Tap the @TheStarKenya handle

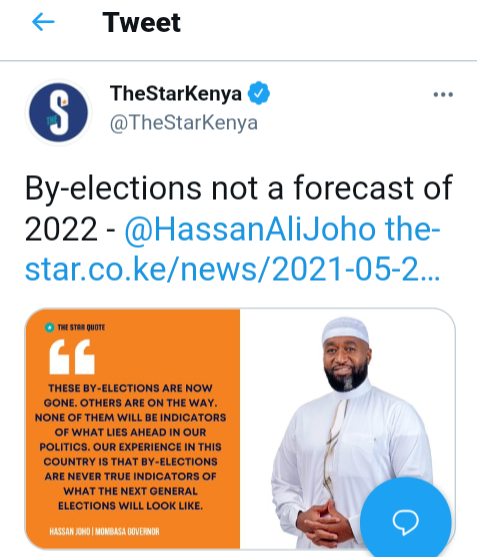(x=184, y=123)
